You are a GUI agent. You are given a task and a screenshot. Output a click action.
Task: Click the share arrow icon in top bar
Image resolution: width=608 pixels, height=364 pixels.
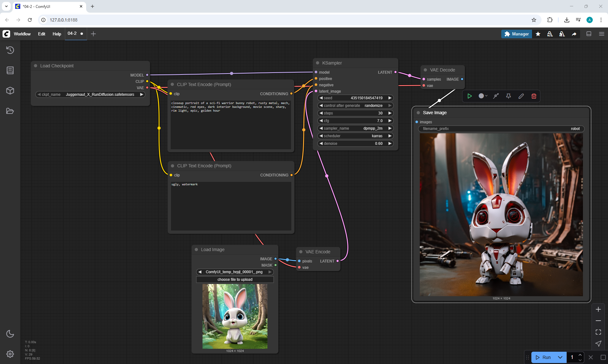coord(574,34)
